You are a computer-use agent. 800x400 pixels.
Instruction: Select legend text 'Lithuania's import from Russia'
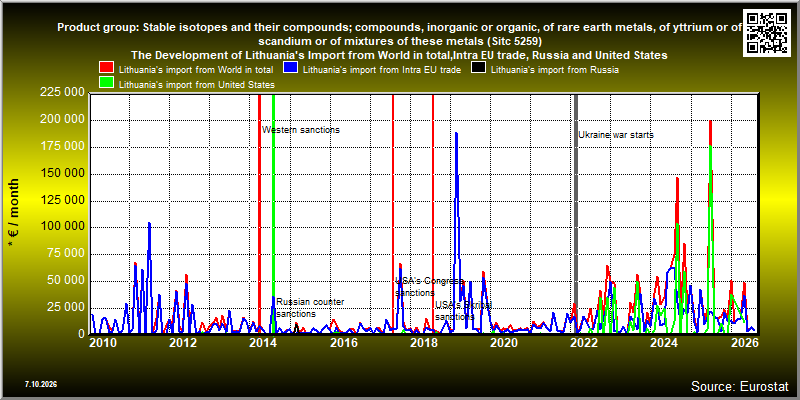[555, 70]
